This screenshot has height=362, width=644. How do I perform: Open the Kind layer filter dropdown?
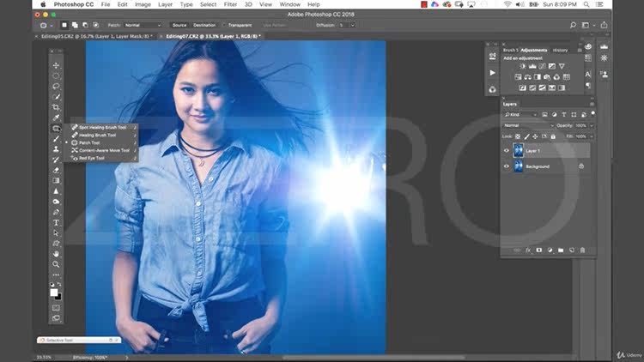520,114
